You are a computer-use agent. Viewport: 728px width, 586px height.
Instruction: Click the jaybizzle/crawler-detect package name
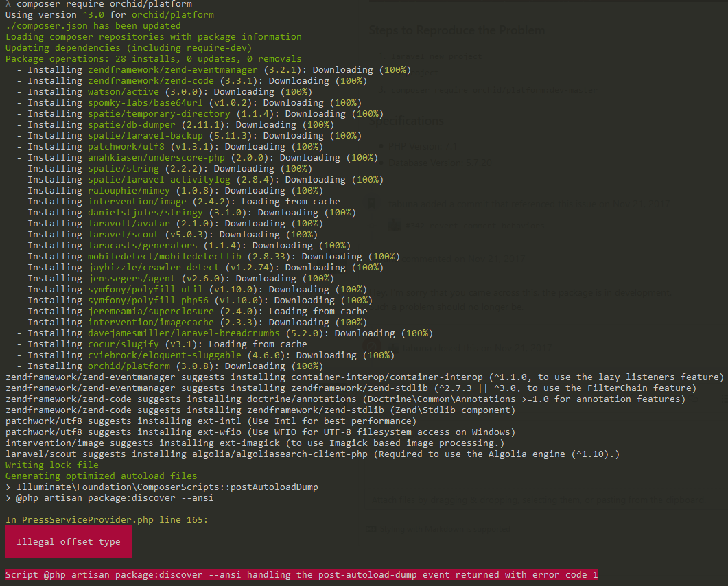(x=154, y=268)
